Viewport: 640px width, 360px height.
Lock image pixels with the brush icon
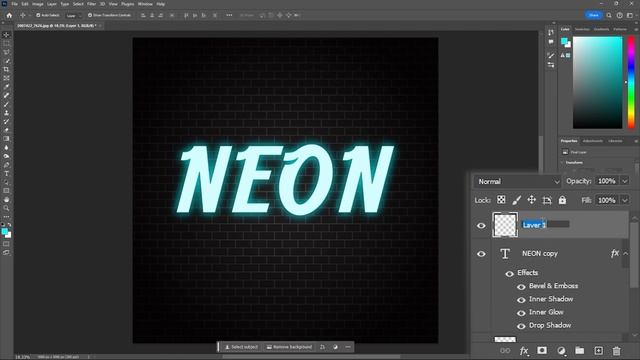[516, 200]
